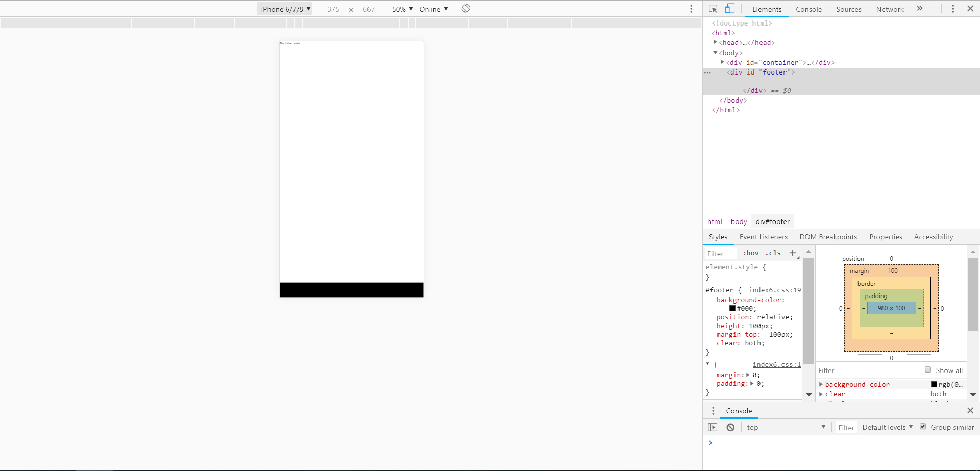Screen dimensions: 980x471
Task: Disable the Group similar console option
Action: tap(923, 427)
